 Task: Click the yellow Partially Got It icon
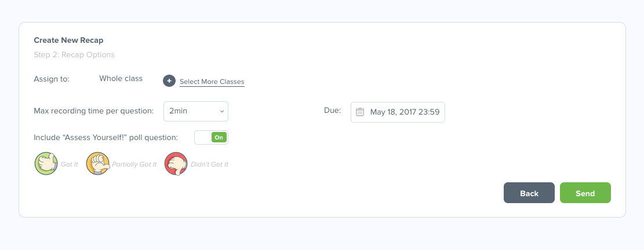pyautogui.click(x=98, y=164)
